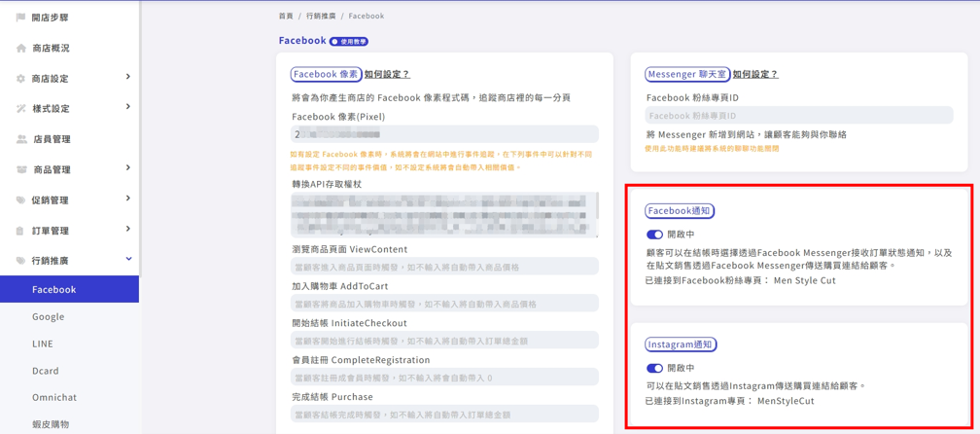
Task: Click the Facebook breadcrumb current-page text
Action: [x=367, y=16]
